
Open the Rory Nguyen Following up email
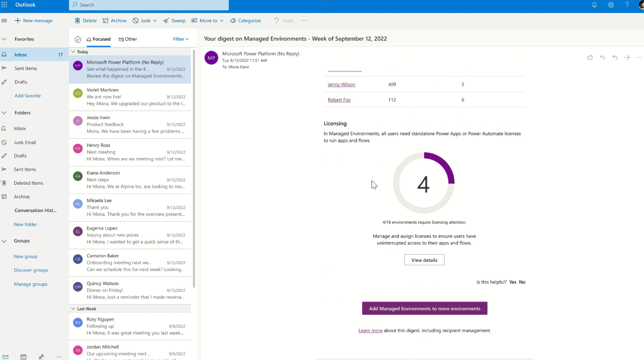tap(130, 326)
